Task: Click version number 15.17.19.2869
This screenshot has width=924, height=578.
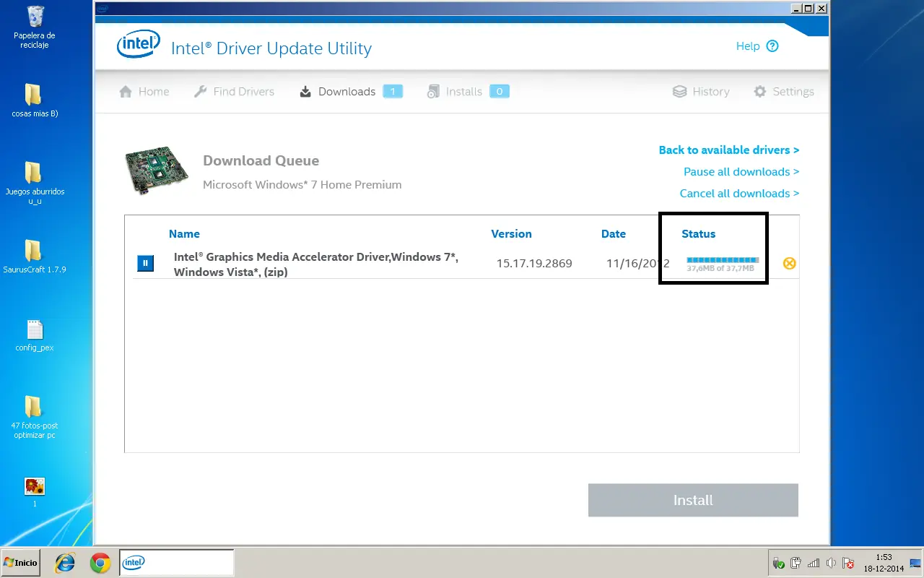Action: tap(534, 264)
